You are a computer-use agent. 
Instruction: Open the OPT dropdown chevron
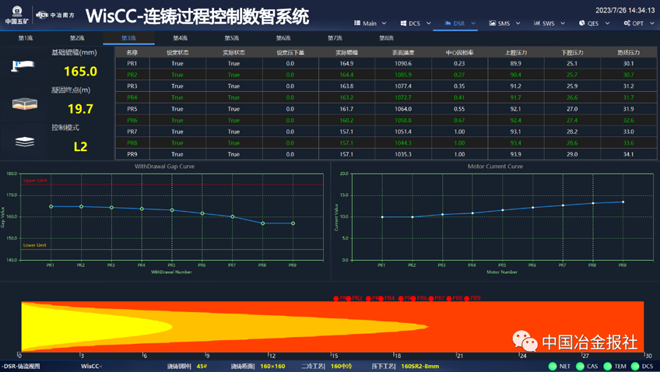tap(652, 24)
